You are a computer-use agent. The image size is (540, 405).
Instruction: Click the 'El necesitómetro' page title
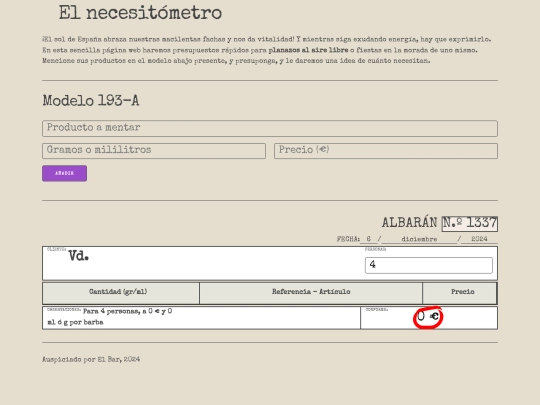coord(140,13)
